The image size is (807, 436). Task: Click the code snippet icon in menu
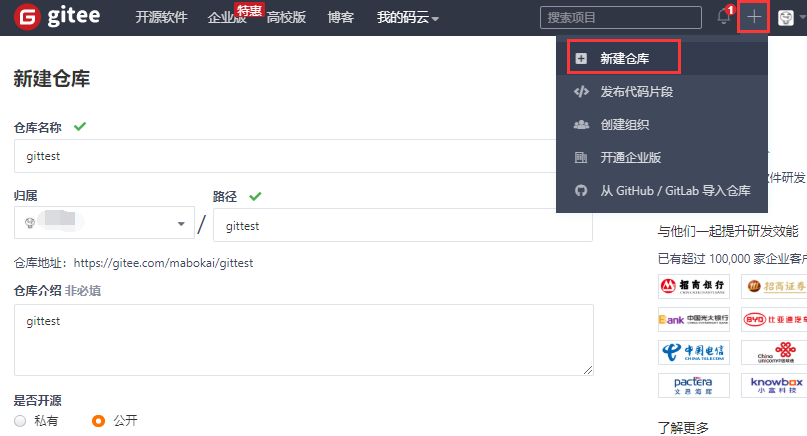coord(581,92)
